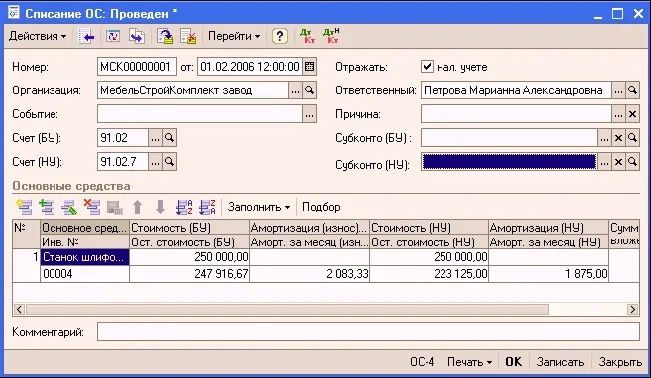Open the magnifier for Счет (БУ)
Screen dimensions: 651x378
(169, 138)
